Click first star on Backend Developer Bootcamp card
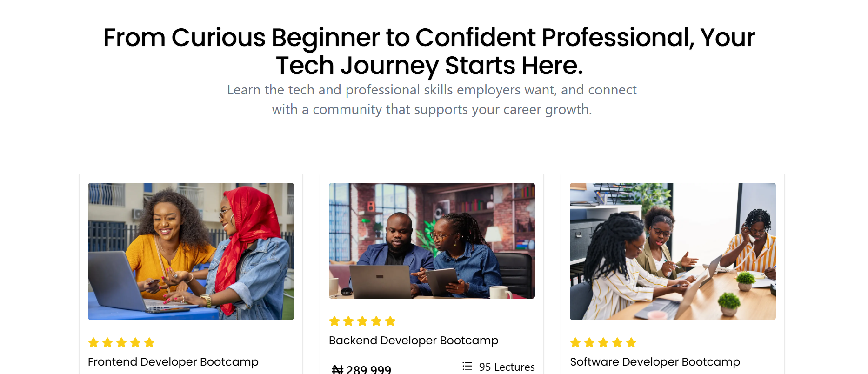Image resolution: width=868 pixels, height=374 pixels. coord(334,321)
